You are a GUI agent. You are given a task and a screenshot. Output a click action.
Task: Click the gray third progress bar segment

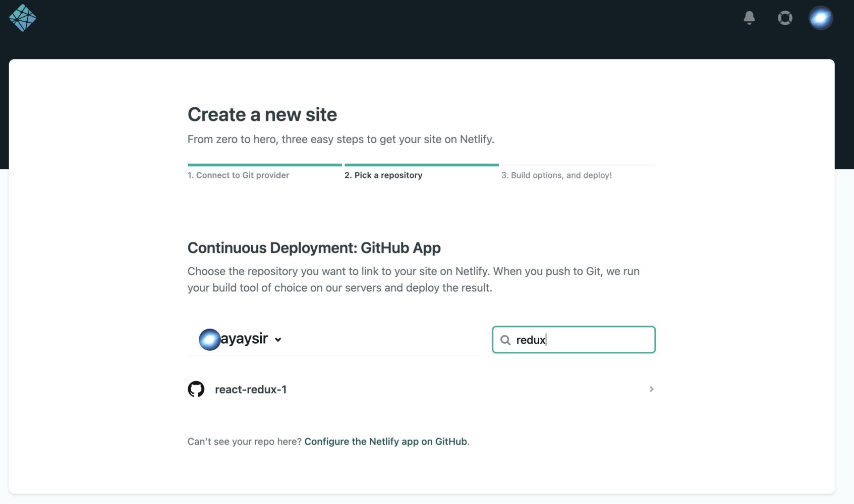578,165
